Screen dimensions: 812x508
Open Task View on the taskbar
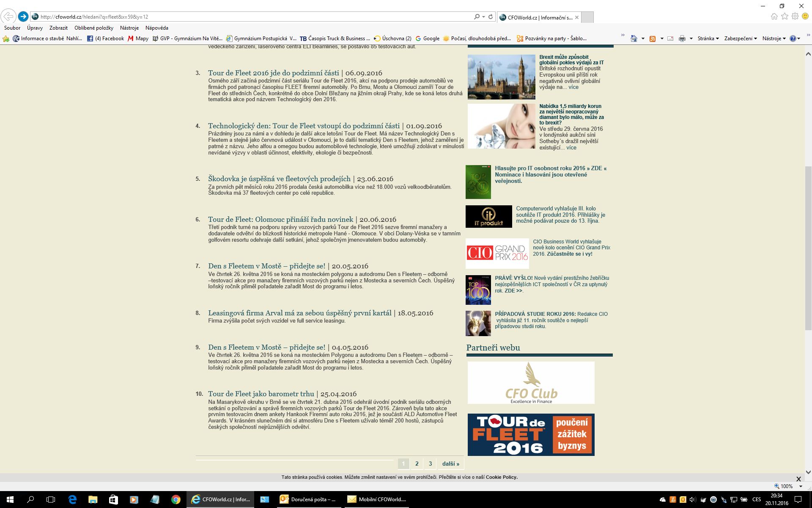(x=51, y=500)
